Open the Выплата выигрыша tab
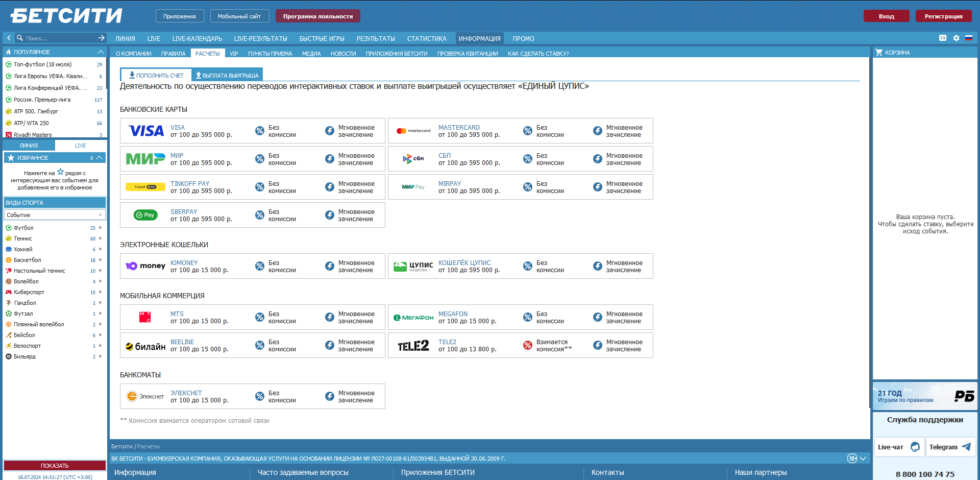The width and height of the screenshot is (980, 480). click(x=227, y=75)
